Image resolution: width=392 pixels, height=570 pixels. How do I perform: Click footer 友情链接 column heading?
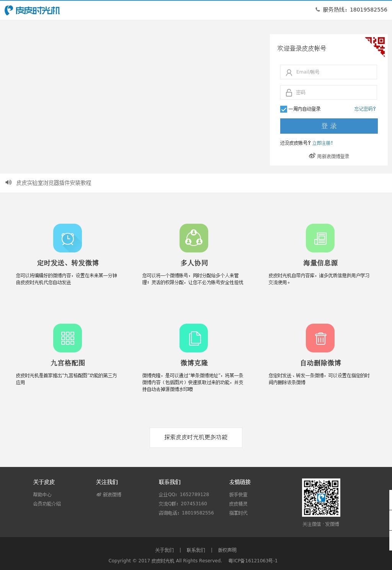coord(240,482)
